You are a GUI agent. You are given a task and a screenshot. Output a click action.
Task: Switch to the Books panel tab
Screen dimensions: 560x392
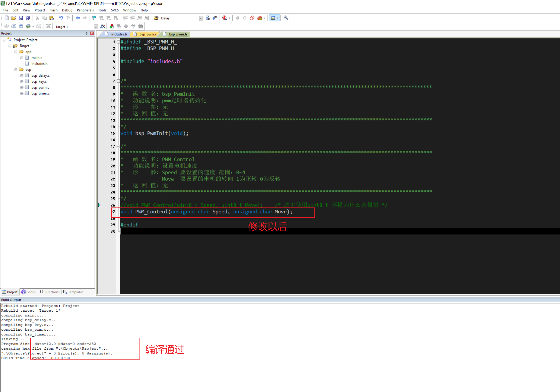pos(28,292)
